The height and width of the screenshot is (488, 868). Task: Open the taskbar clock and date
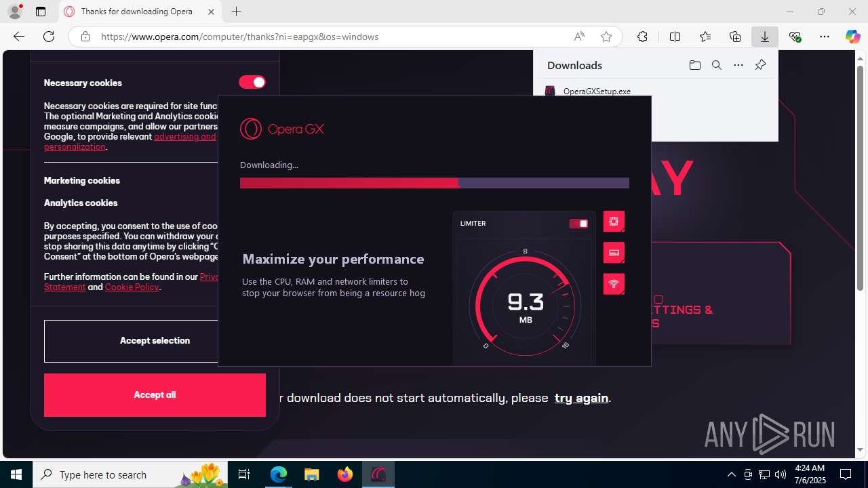click(810, 474)
